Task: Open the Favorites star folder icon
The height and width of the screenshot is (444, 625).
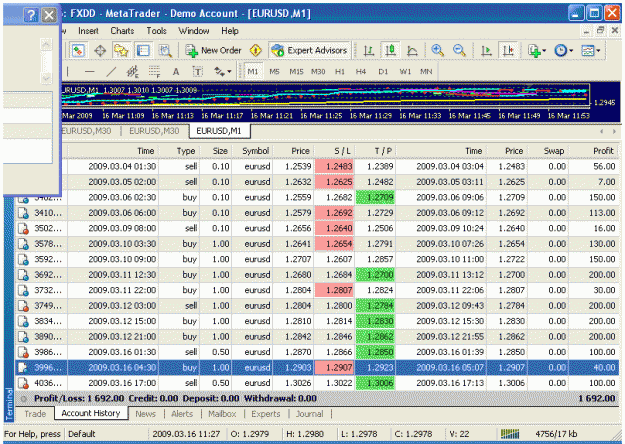Action: point(121,51)
